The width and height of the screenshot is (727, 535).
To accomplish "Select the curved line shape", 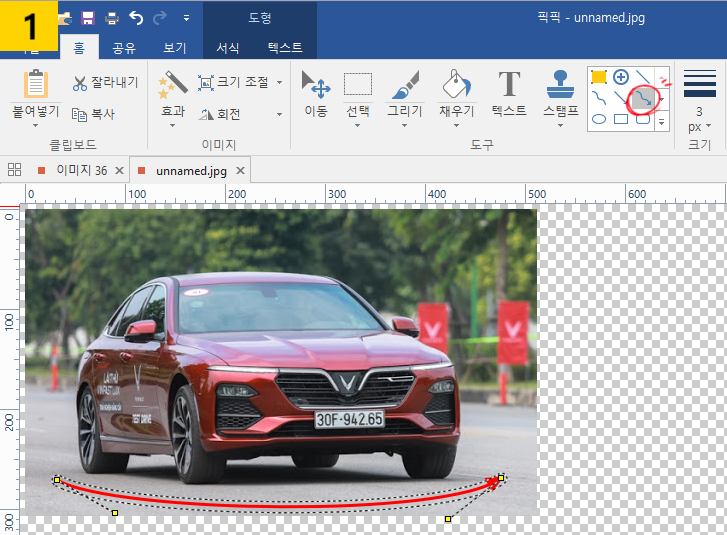I will [x=599, y=98].
